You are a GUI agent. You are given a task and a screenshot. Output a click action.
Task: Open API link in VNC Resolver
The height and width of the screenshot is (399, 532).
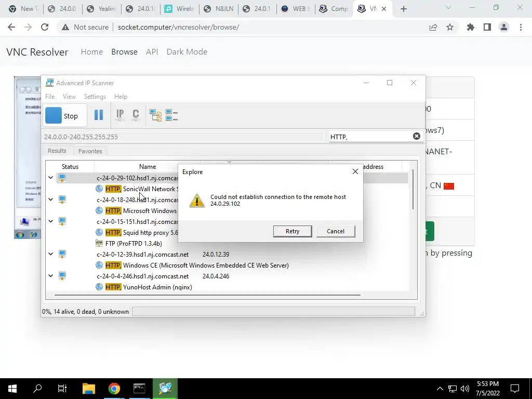click(x=152, y=51)
